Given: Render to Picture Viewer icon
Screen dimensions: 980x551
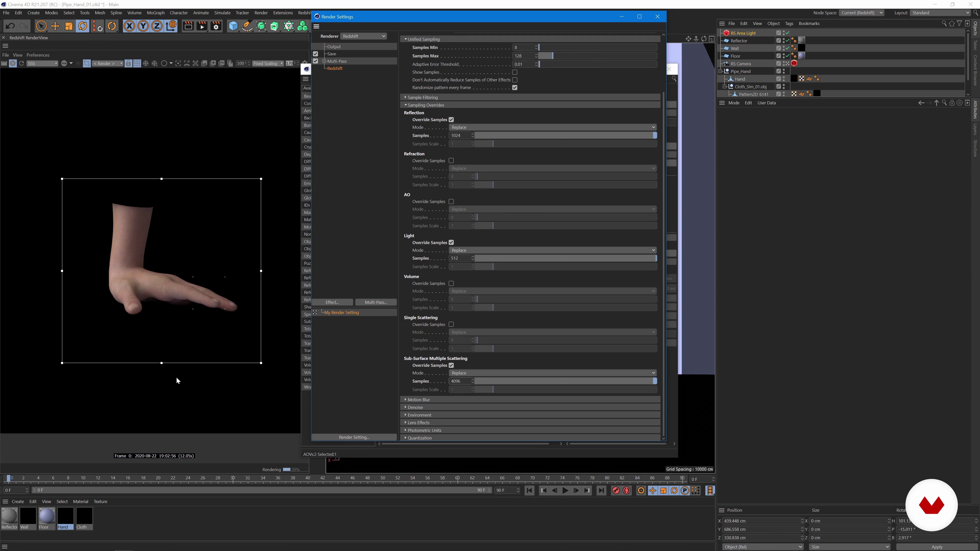Looking at the screenshot, I should pos(202,26).
